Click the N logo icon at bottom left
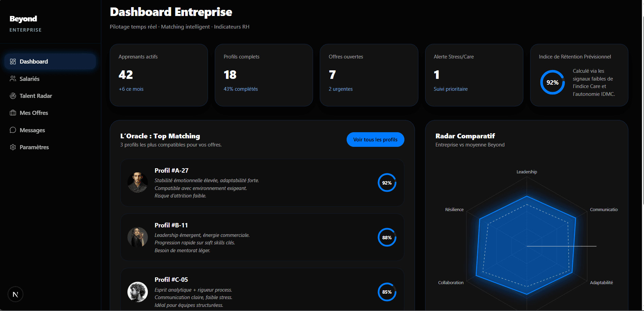The height and width of the screenshot is (311, 644). click(15, 294)
